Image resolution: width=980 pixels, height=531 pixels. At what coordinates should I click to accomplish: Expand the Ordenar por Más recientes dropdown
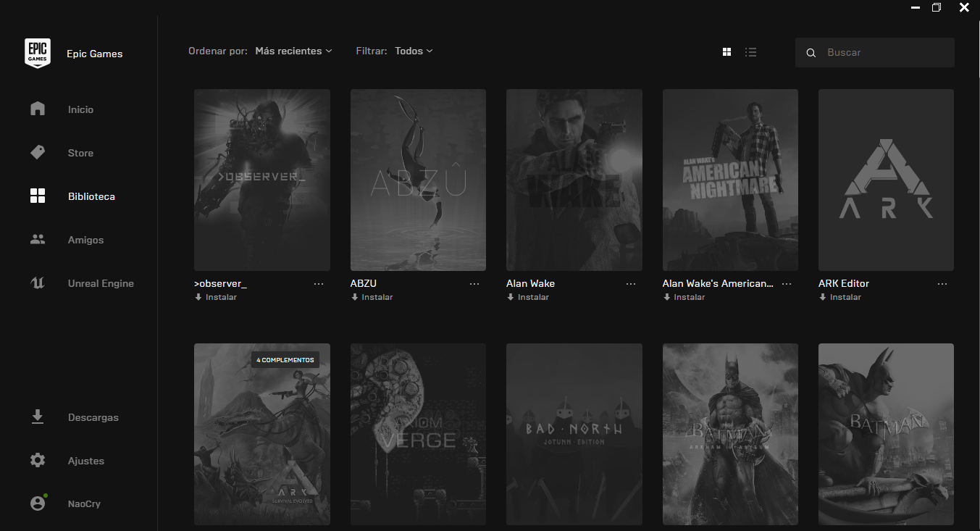coord(294,51)
